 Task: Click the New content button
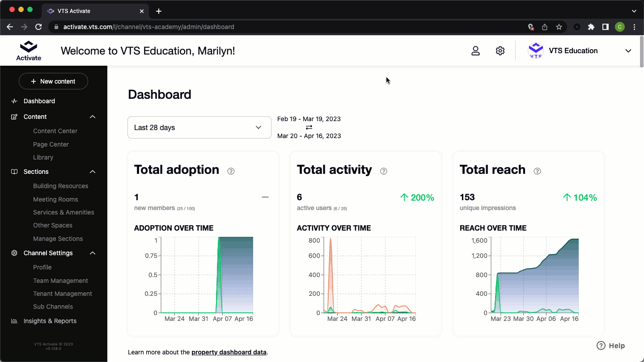(x=53, y=81)
